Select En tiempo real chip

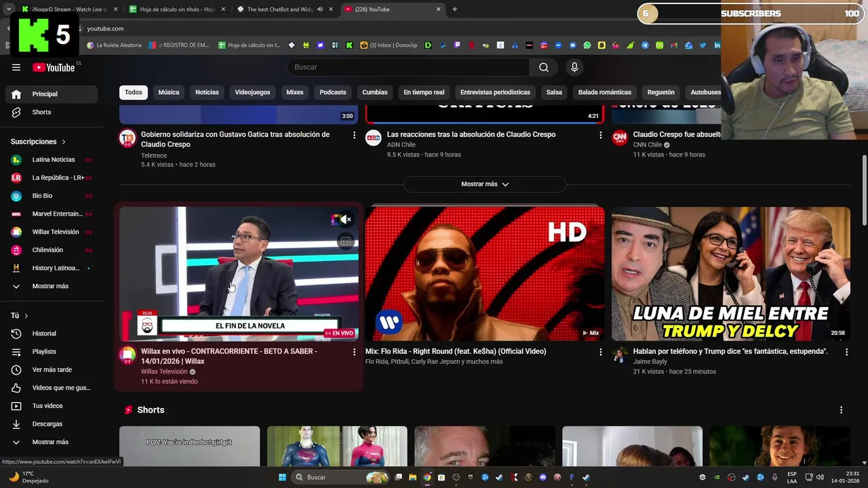(424, 92)
